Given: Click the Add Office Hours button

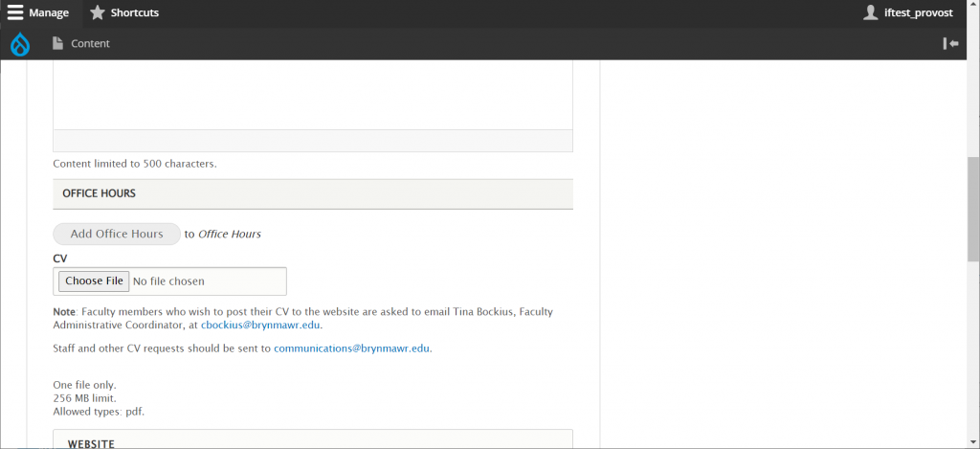Looking at the screenshot, I should 117,234.
